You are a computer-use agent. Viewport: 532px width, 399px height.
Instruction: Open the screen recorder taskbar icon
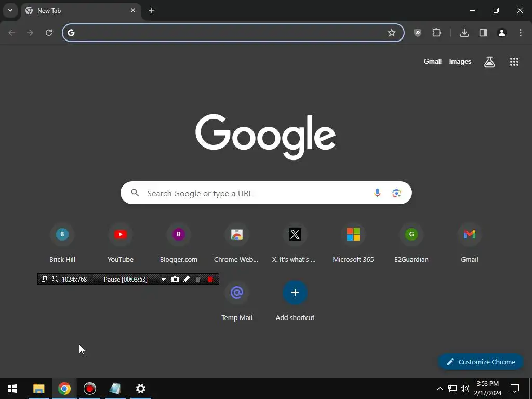89,389
